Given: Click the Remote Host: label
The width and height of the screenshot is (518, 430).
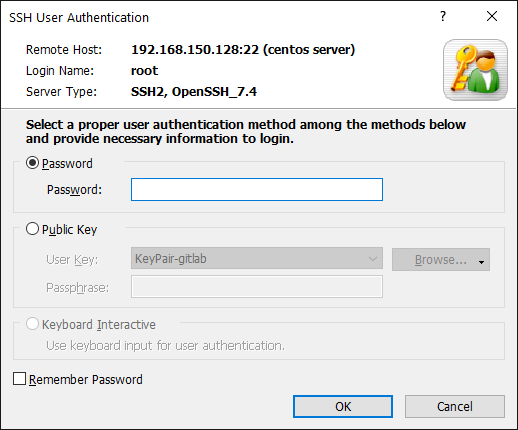Looking at the screenshot, I should [64, 50].
